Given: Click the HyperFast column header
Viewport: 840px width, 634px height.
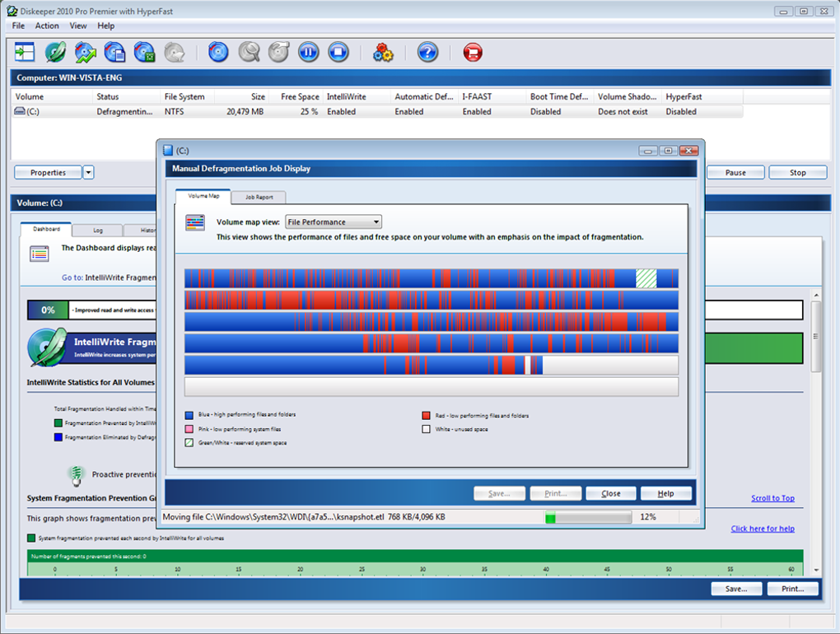Looking at the screenshot, I should click(x=702, y=96).
